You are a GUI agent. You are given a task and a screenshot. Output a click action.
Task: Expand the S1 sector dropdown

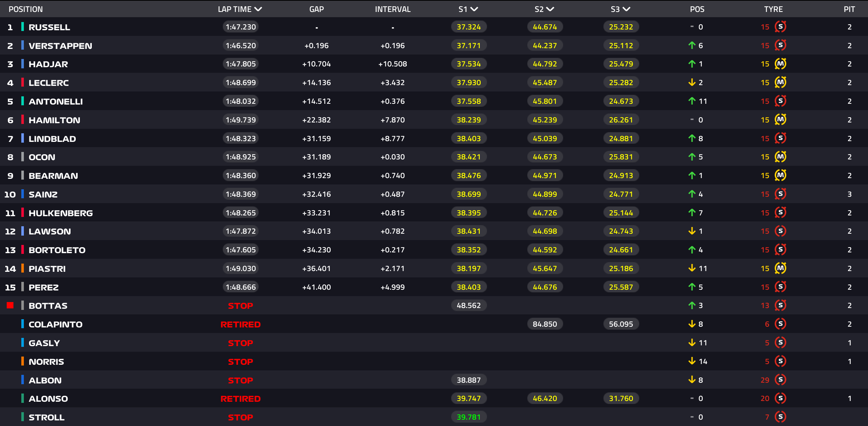[474, 9]
